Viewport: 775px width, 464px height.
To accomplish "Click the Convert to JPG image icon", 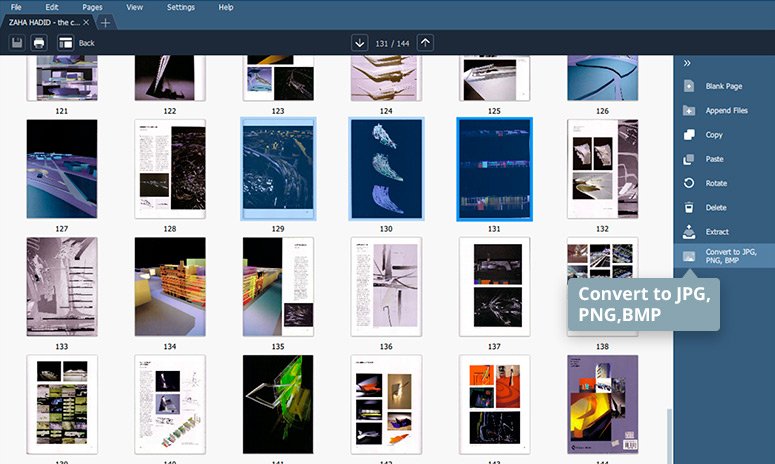I will pyautogui.click(x=689, y=256).
